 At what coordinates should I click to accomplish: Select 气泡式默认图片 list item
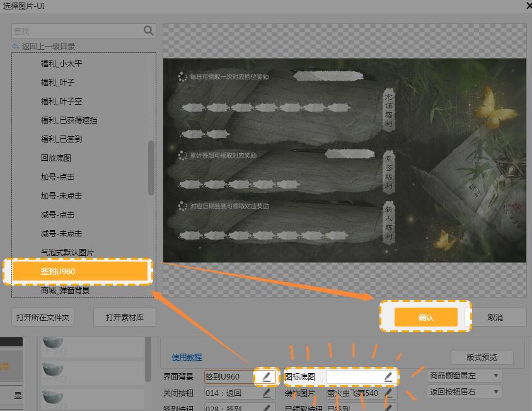click(67, 252)
